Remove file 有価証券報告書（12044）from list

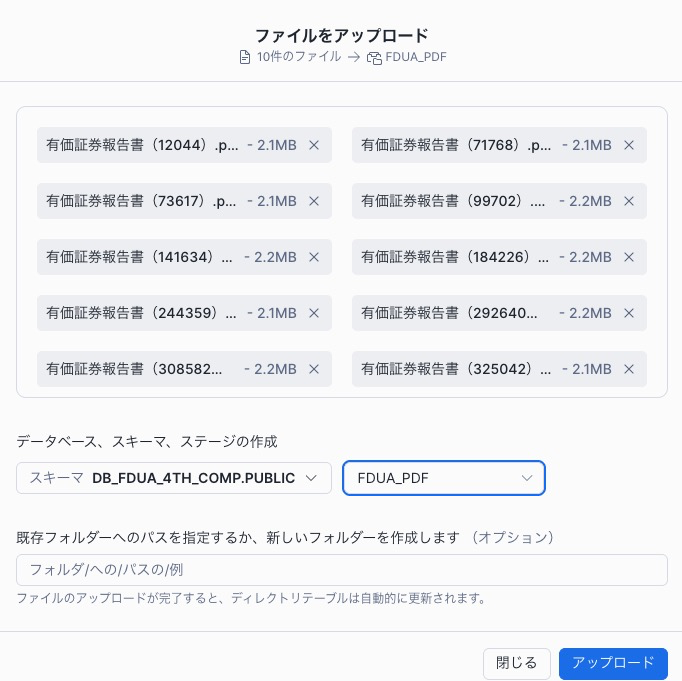(313, 145)
